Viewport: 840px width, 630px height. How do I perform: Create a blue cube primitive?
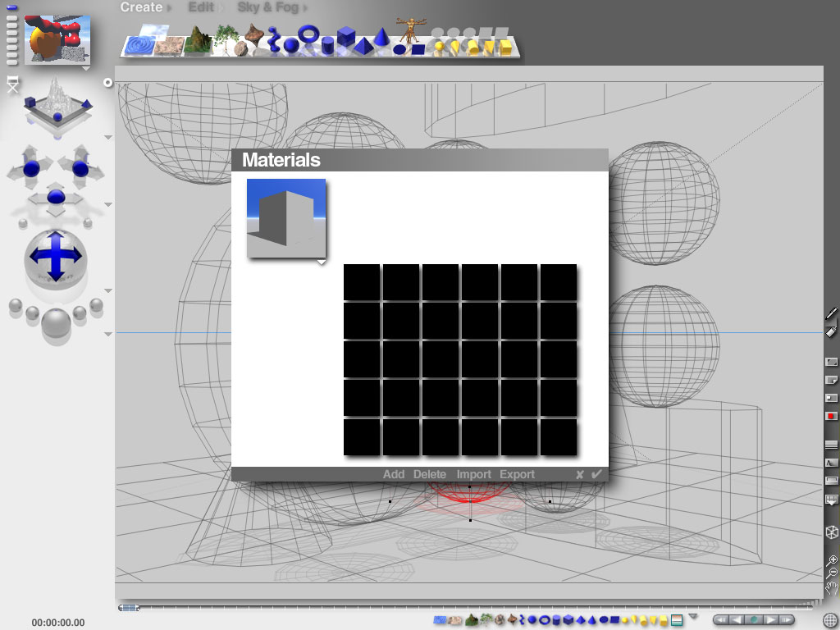point(346,37)
